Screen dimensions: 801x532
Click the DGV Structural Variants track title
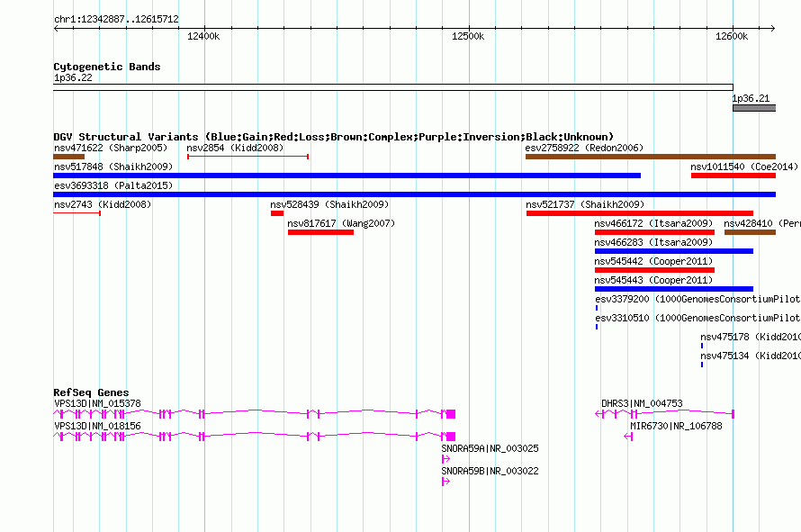[333, 137]
